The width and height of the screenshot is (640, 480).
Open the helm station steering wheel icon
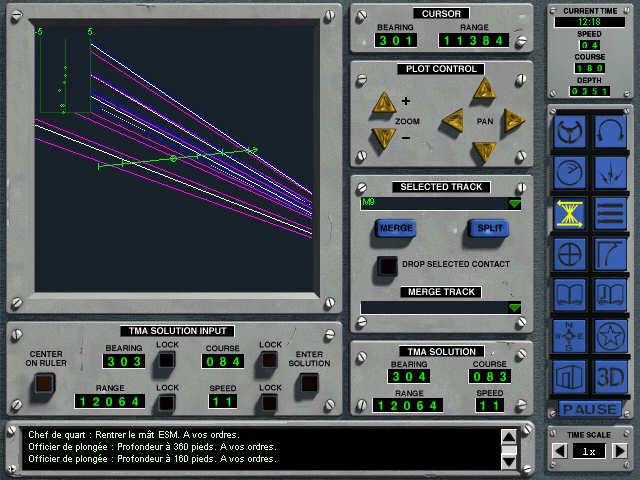571,130
